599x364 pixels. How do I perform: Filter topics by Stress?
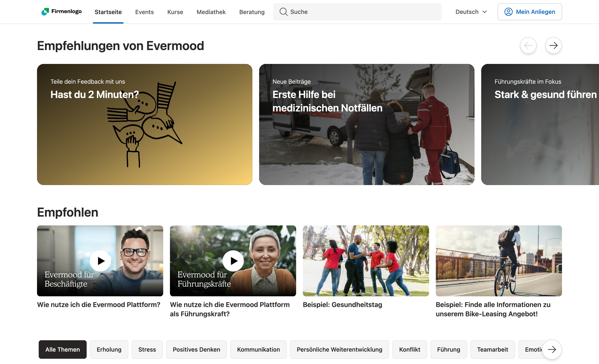tap(147, 349)
